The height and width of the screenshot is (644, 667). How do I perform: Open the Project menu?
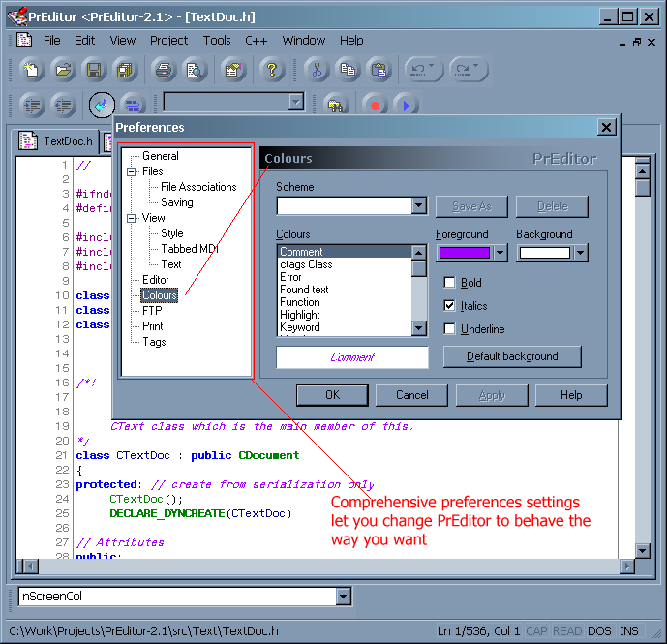coord(168,41)
